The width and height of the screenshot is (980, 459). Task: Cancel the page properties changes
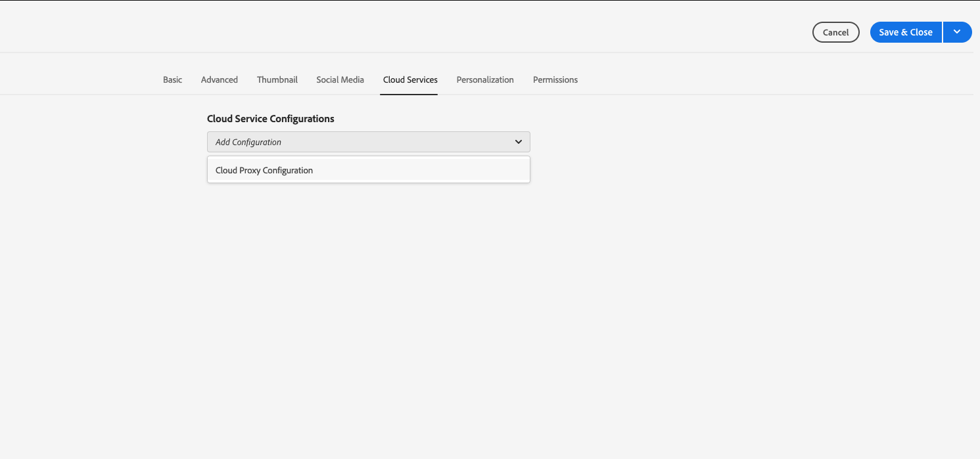[836, 32]
